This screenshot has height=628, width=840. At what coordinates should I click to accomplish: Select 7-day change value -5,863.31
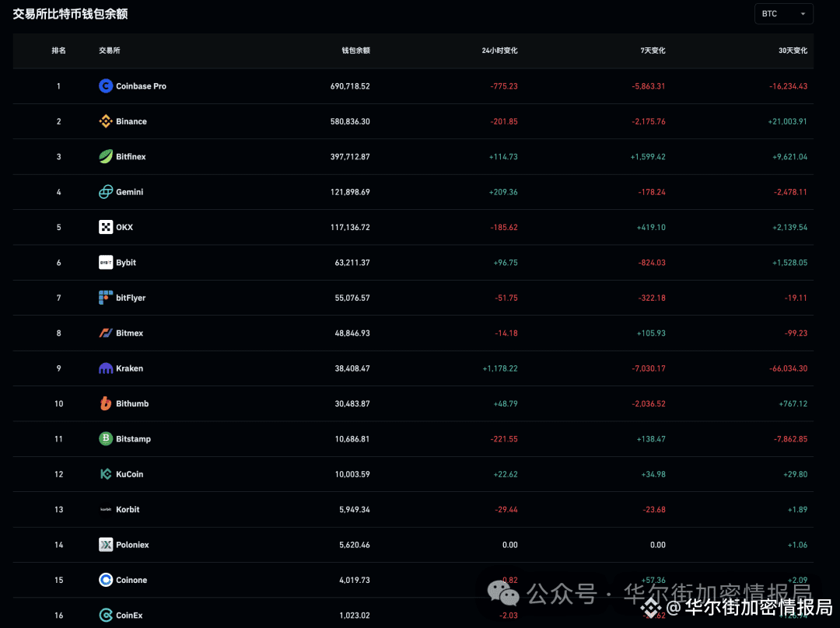[x=648, y=86]
